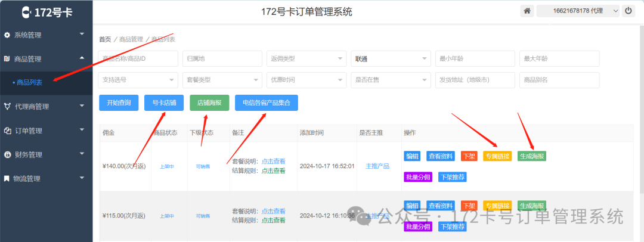Click 批量分佣 in the ¥115.00 row
This screenshot has width=644, height=242.
tap(418, 227)
